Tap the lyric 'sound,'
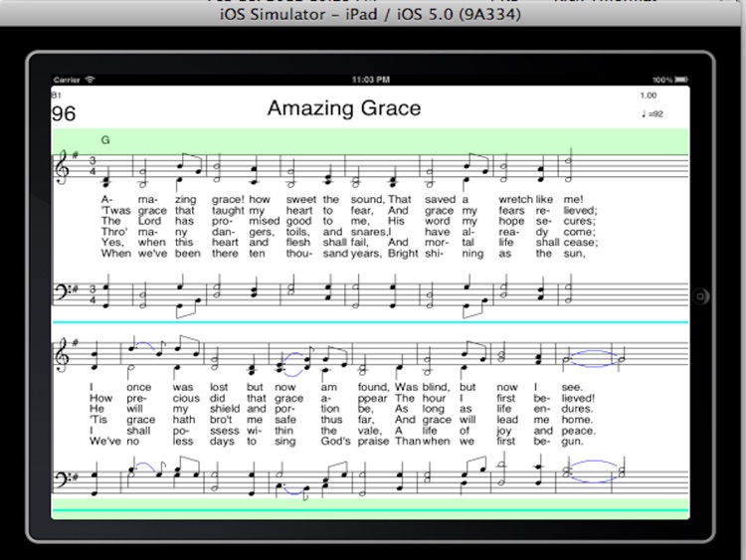746x560 pixels. [367, 199]
